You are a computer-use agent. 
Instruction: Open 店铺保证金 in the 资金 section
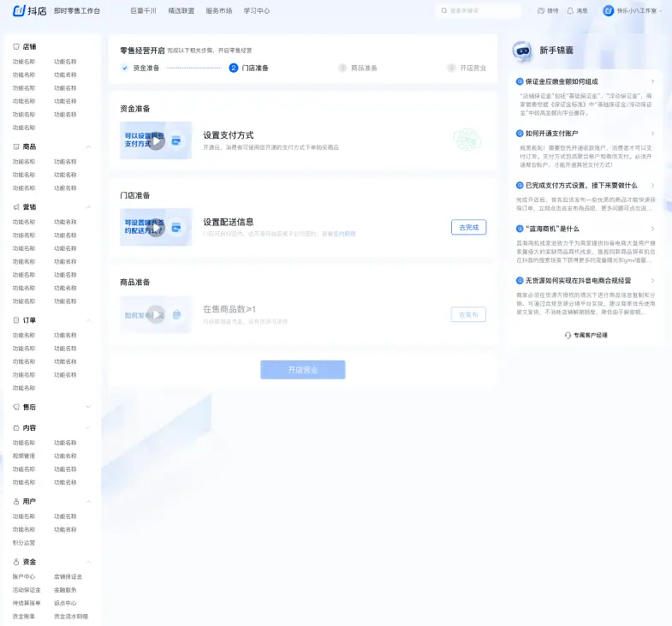click(68, 576)
